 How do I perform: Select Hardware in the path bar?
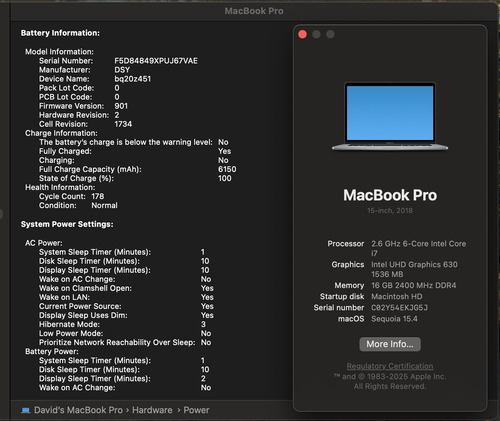tap(152, 410)
